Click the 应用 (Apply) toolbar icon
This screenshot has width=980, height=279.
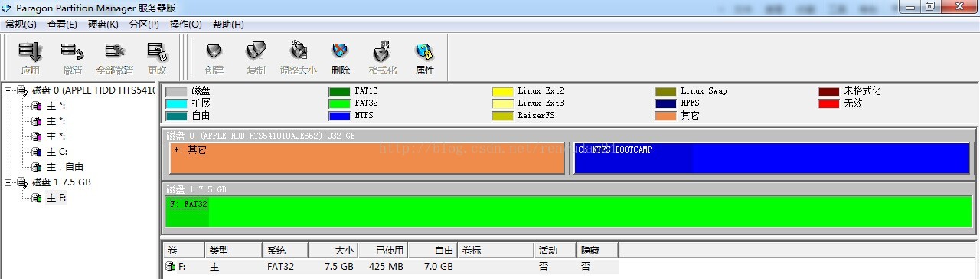pos(31,52)
